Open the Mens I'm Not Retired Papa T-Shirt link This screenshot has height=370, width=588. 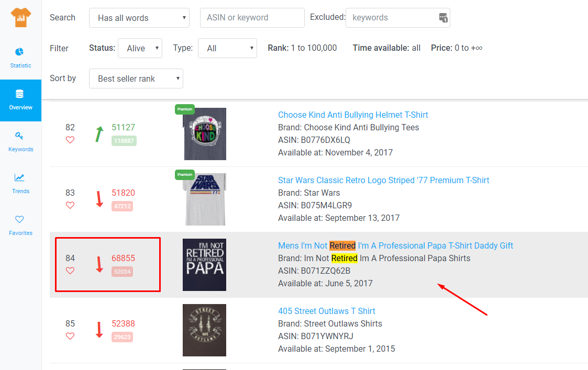click(x=395, y=245)
